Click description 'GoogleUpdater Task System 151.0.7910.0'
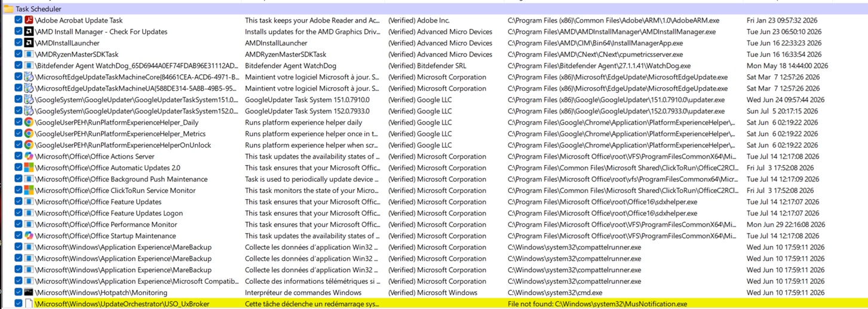 [307, 100]
